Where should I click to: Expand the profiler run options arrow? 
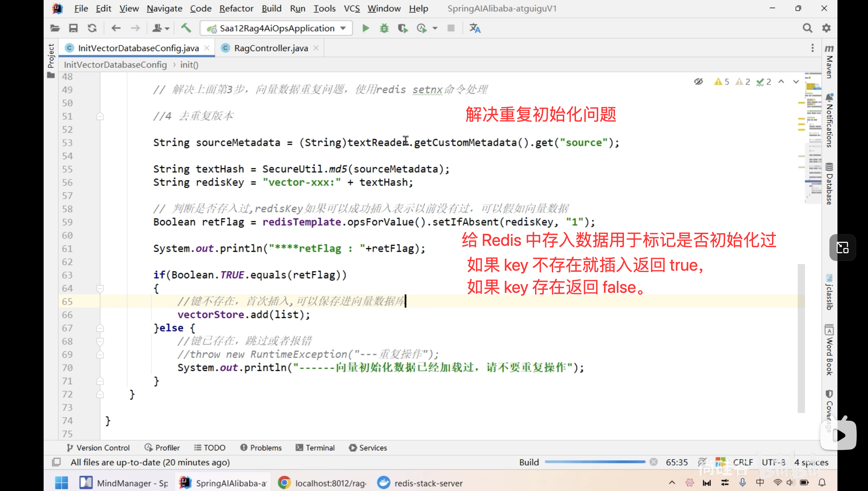tap(435, 28)
